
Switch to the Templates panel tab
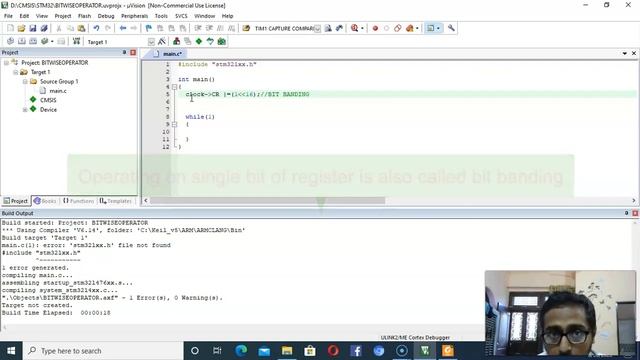116,201
